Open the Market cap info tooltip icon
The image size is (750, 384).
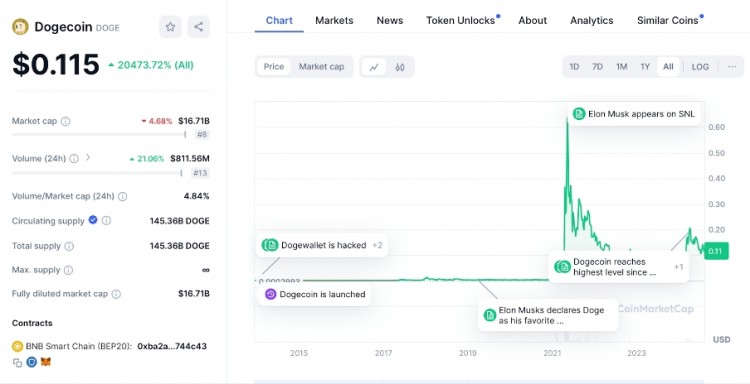click(x=66, y=121)
